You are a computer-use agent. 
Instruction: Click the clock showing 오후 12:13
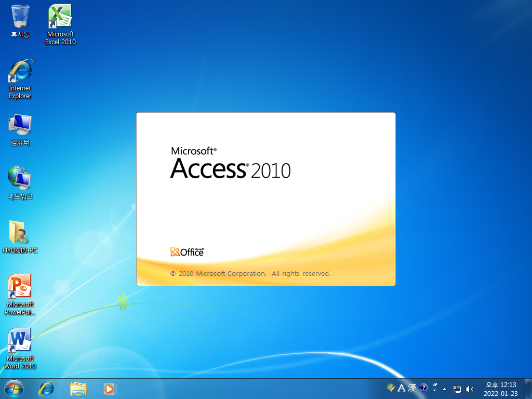click(501, 389)
